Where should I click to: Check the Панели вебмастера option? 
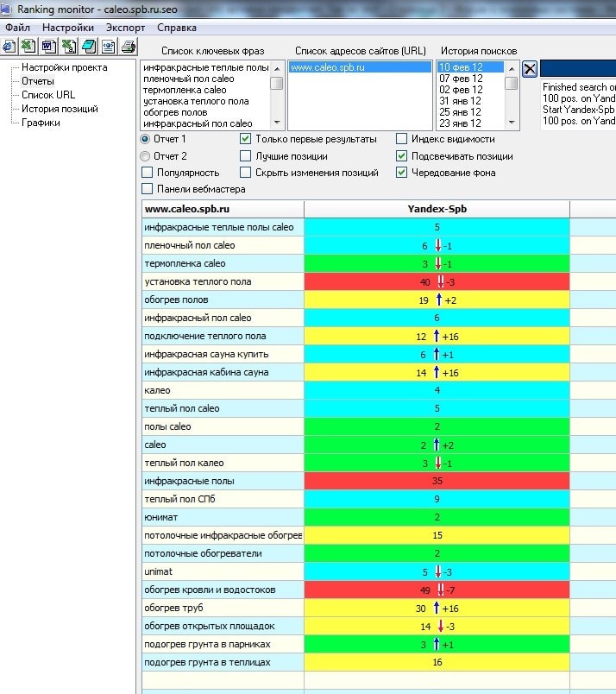[x=148, y=189]
